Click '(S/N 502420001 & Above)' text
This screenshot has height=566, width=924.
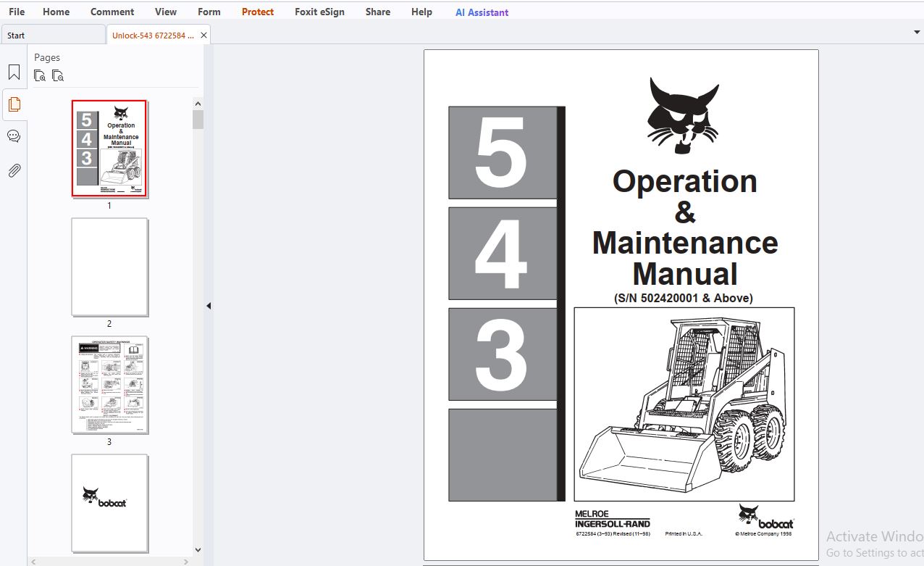point(684,298)
